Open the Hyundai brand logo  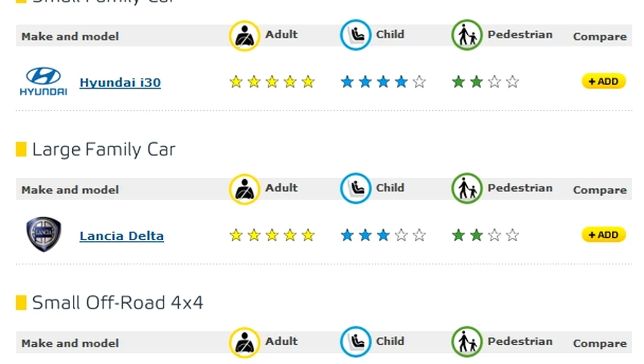[x=43, y=81]
